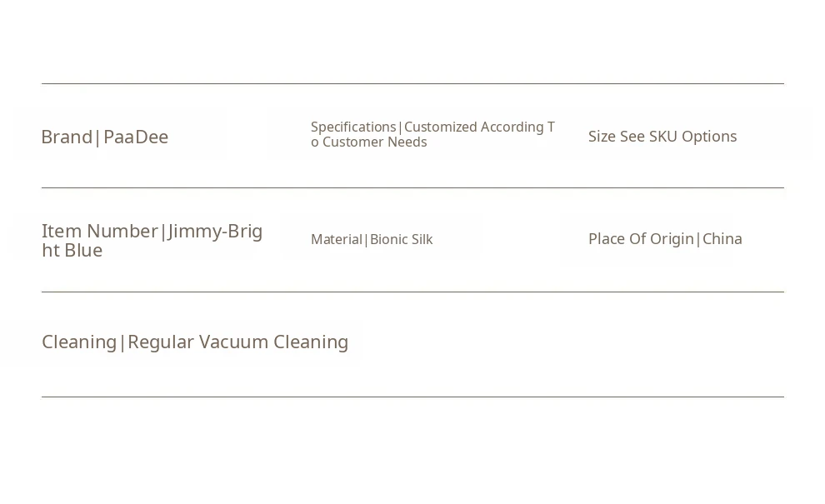Click the top horizontal divider line above Brand
Image resolution: width=825 pixels, height=504 pixels.
(x=412, y=83)
